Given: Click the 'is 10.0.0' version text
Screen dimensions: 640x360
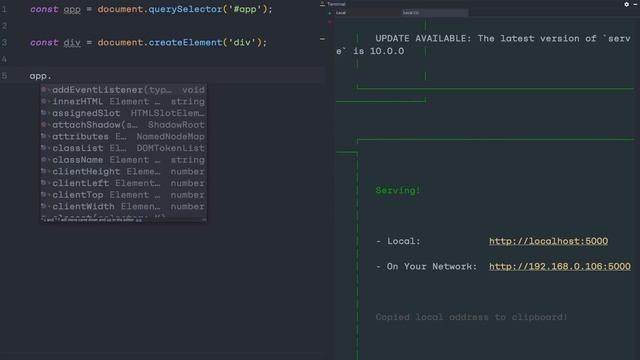Looking at the screenshot, I should pyautogui.click(x=379, y=51).
